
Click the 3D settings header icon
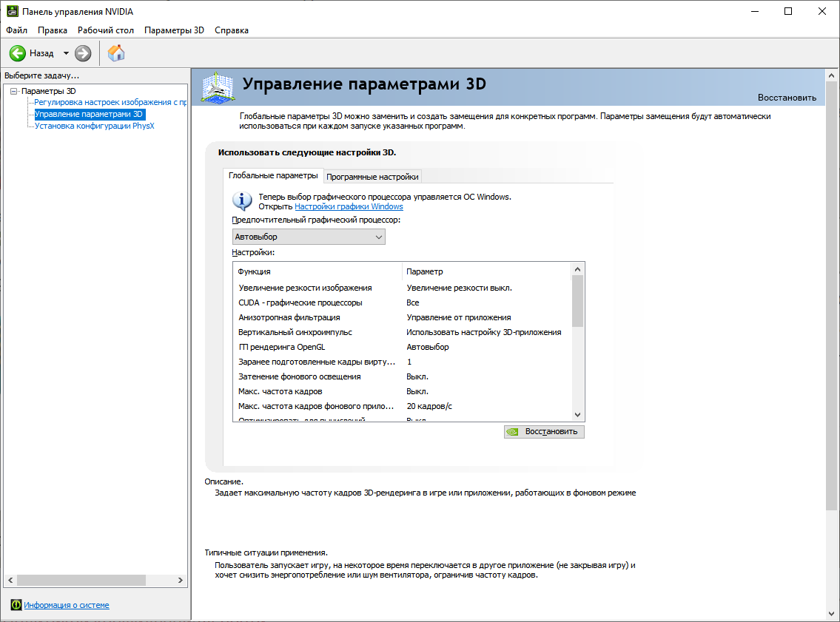[217, 87]
